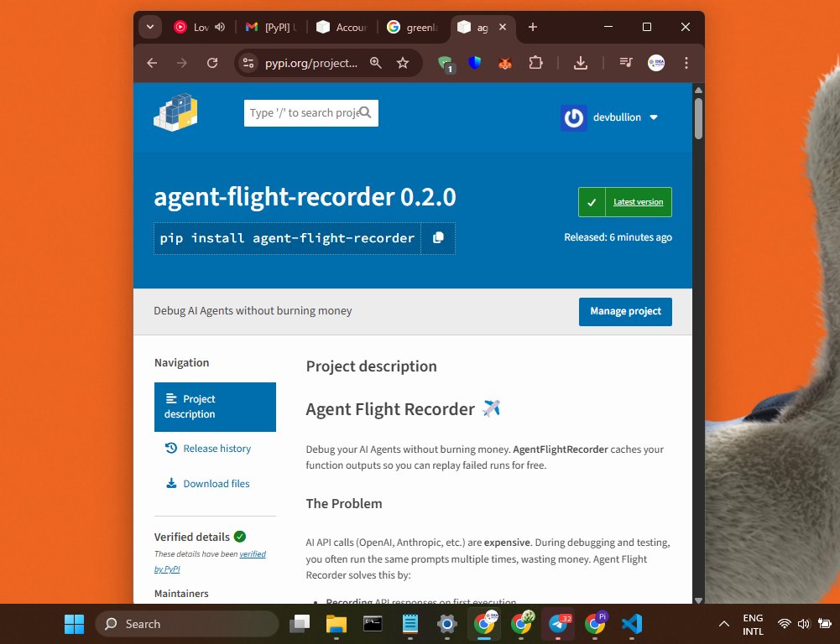Show Chrome downloads

coord(580,63)
